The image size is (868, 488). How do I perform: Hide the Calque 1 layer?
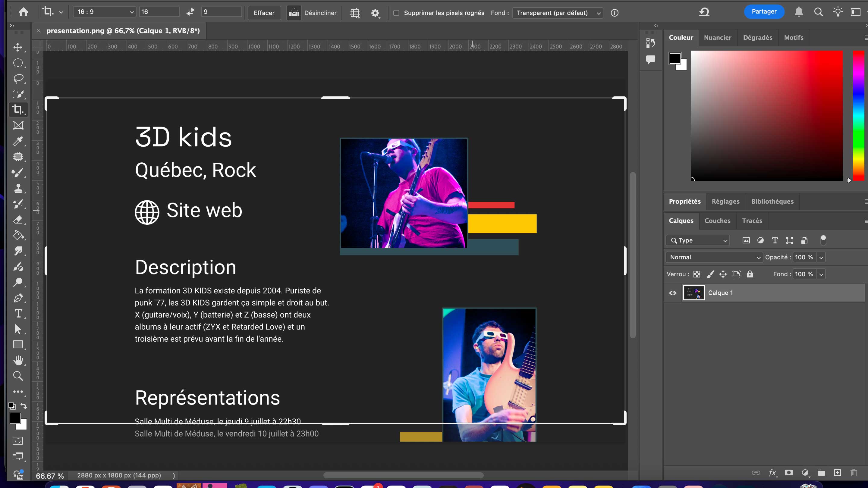click(x=673, y=293)
